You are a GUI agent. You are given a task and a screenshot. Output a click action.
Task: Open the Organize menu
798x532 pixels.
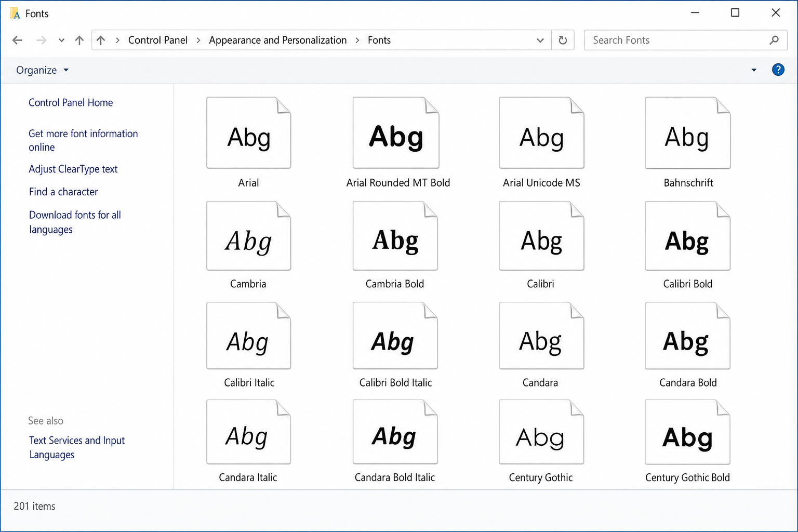42,70
